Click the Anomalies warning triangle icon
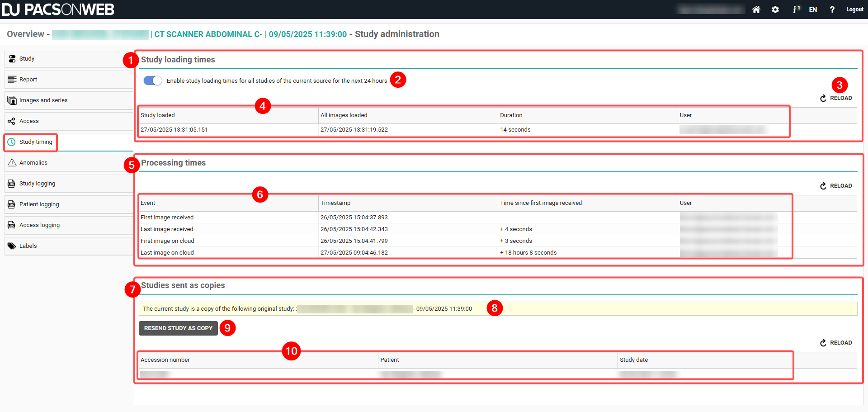 pyautogui.click(x=12, y=163)
